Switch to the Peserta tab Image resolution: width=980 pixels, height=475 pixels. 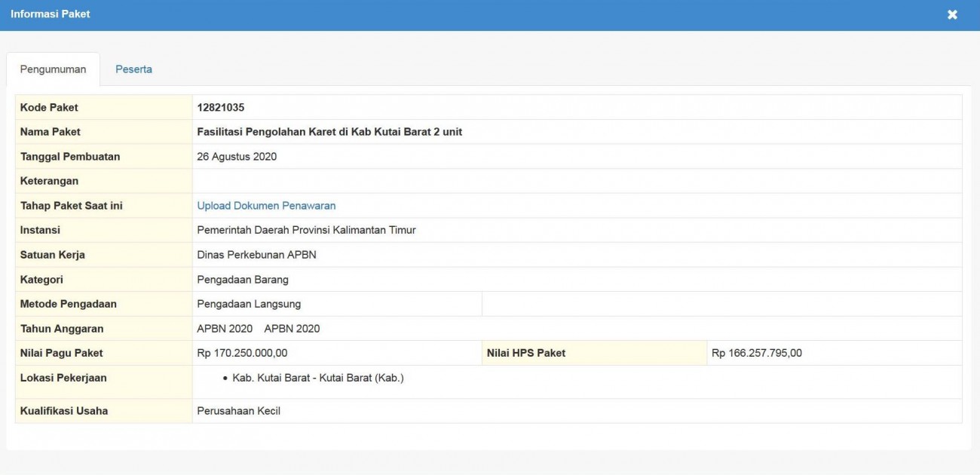tap(133, 69)
